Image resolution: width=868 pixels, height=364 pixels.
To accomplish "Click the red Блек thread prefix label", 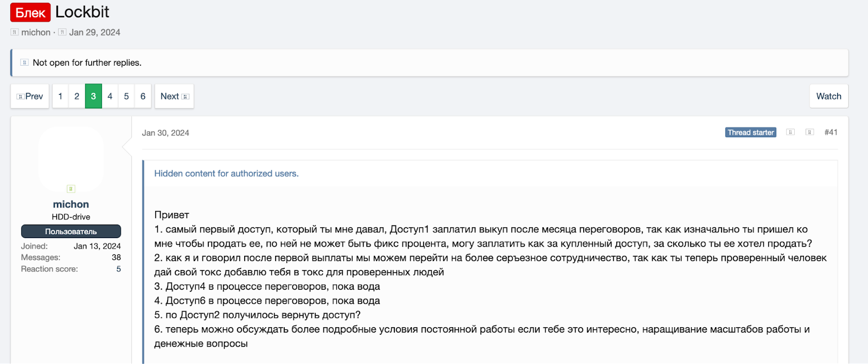I will point(30,12).
